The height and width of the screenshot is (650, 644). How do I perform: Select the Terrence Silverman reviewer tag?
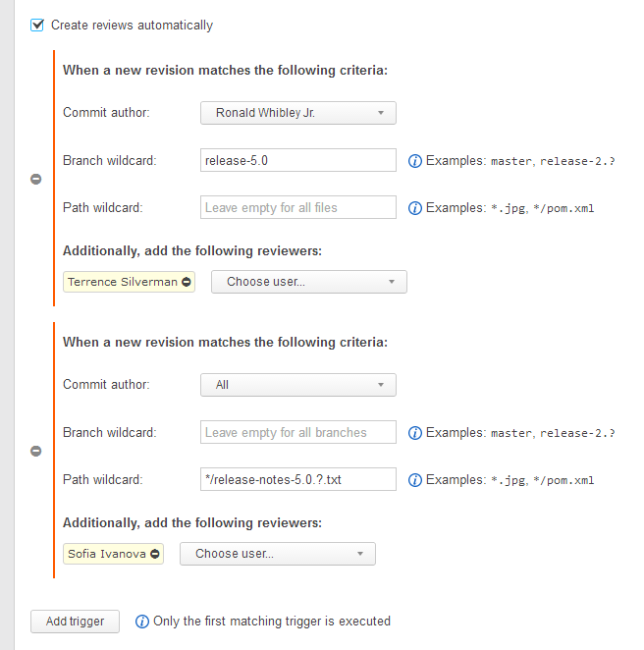(123, 282)
